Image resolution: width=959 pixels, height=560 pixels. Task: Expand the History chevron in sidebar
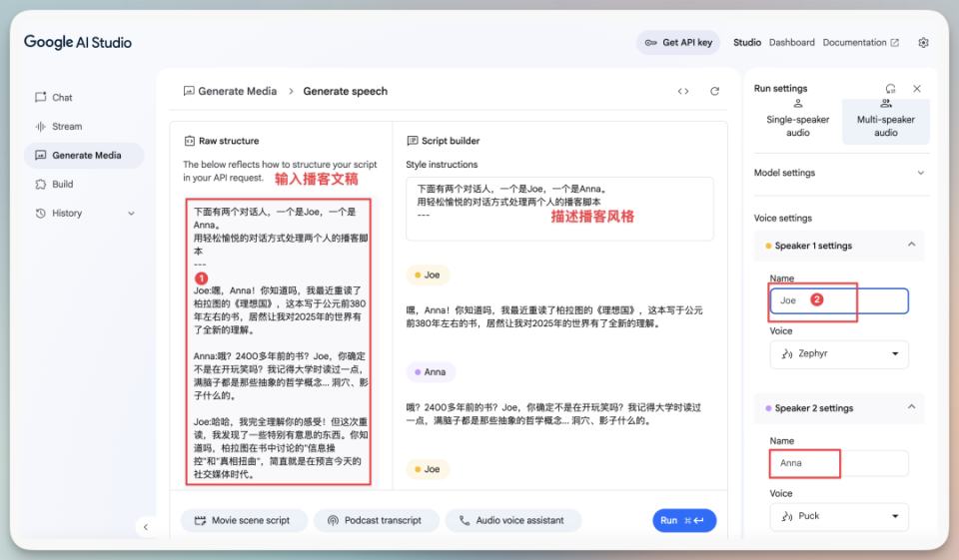point(131,214)
